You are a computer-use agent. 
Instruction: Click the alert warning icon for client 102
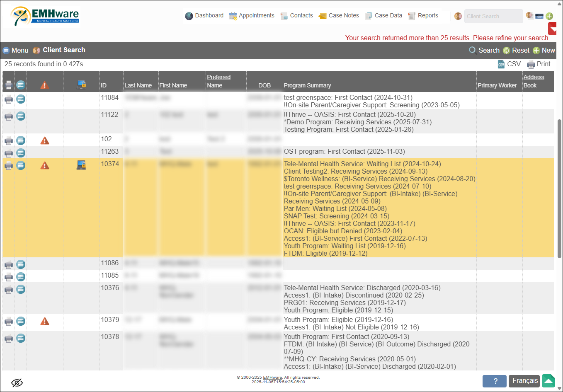coord(45,141)
